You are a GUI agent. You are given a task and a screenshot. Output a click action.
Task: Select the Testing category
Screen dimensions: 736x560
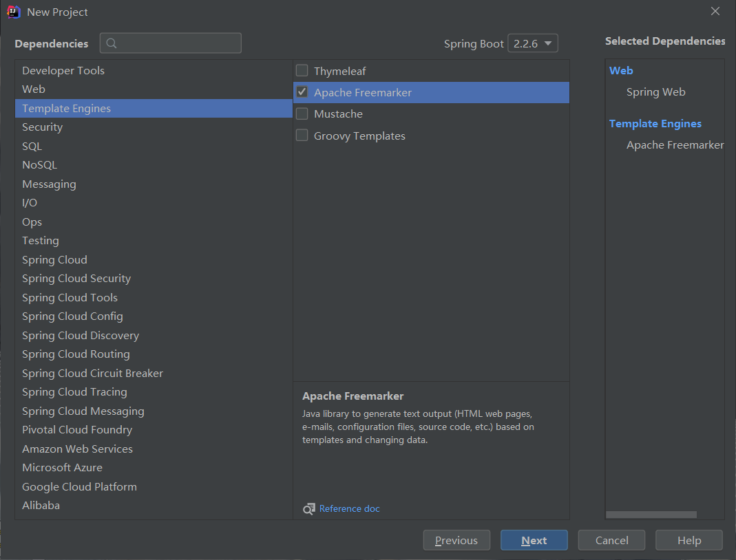(x=154, y=241)
